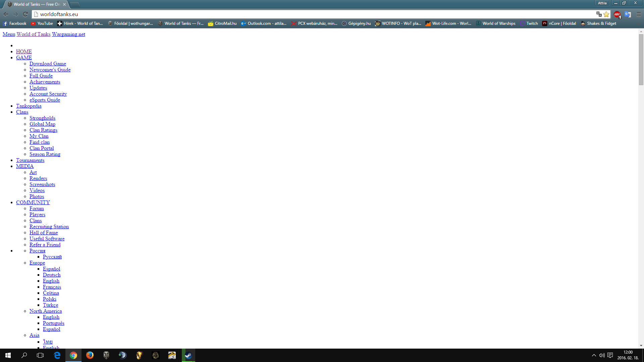Open Clan Ratings link

43,130
